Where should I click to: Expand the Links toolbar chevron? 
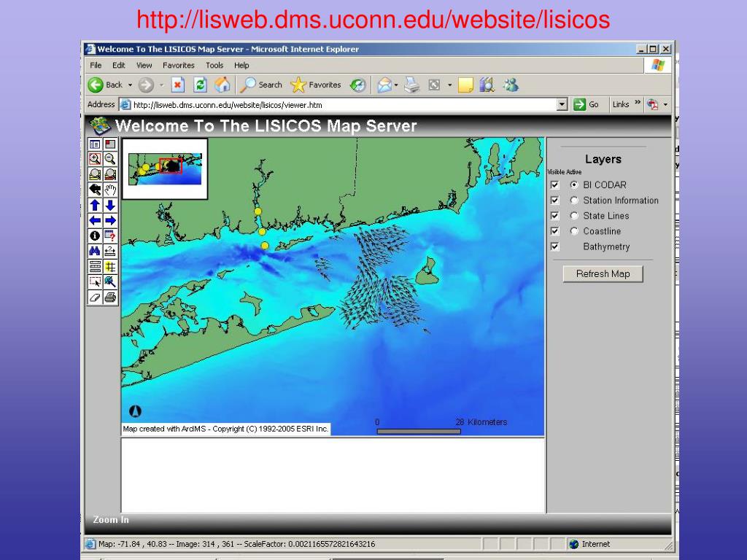click(638, 103)
